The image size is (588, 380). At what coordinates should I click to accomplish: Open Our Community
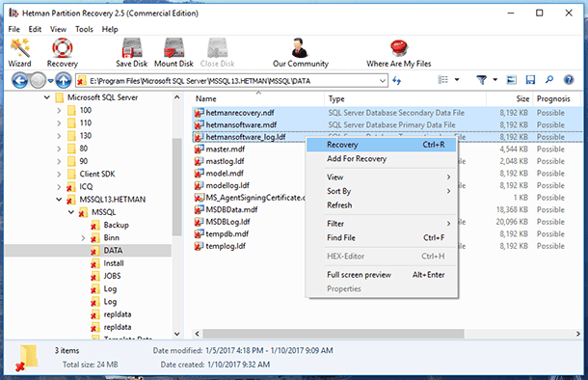[x=301, y=52]
